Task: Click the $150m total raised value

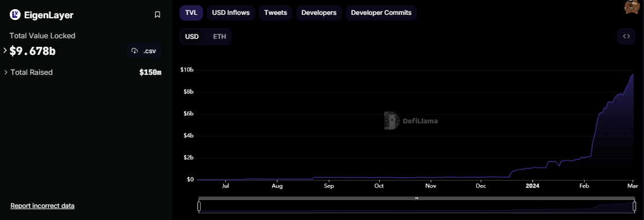Action: [x=150, y=73]
